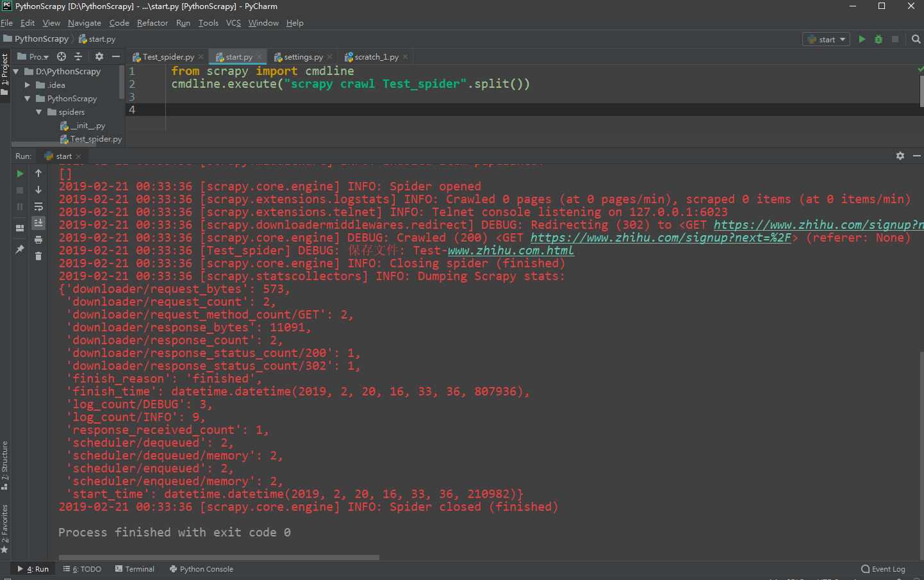Screen dimensions: 924x580
Task: Open the Run menu
Action: point(183,22)
